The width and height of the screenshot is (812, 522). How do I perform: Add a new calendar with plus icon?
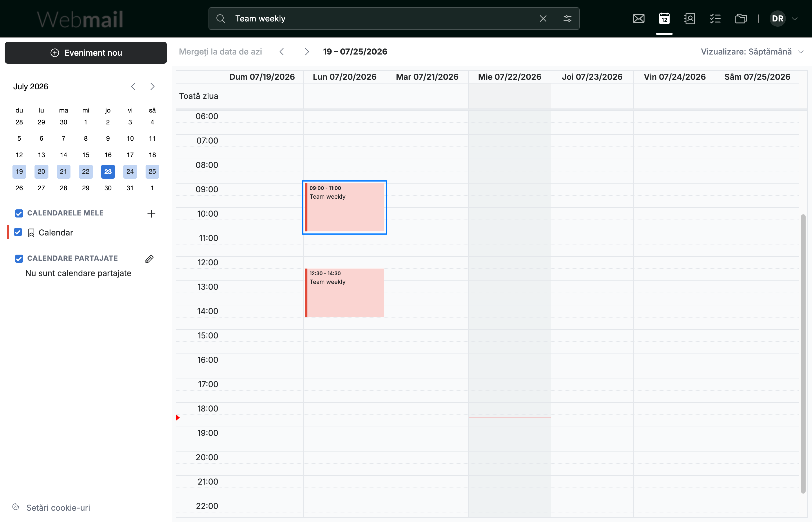[x=151, y=213]
